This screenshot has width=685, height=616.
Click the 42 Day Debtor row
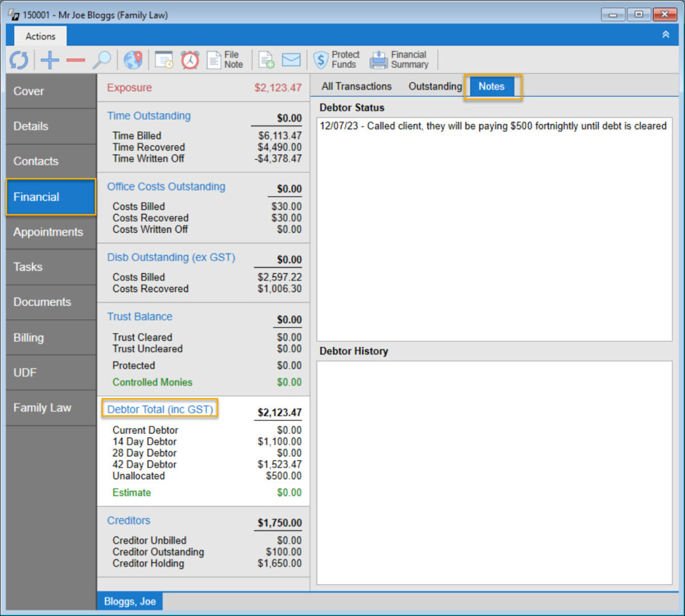207,464
